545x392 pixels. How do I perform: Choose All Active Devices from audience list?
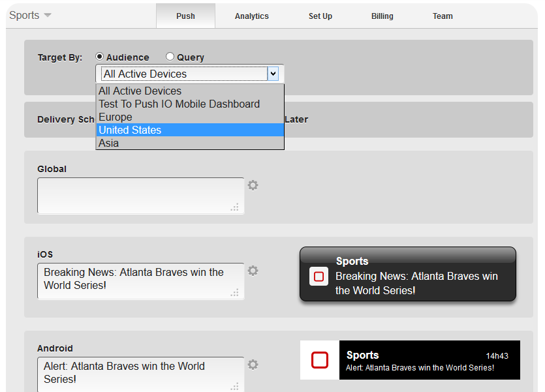coord(190,91)
